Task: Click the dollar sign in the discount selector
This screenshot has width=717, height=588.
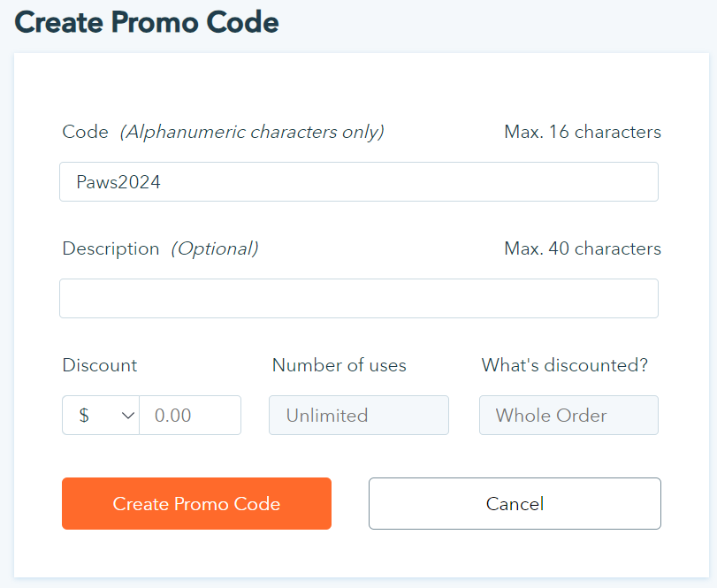Action: [x=84, y=416]
